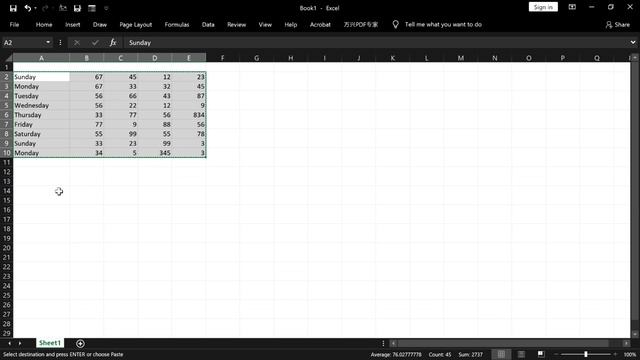
Task: Select row 1 header
Action: coord(7,67)
